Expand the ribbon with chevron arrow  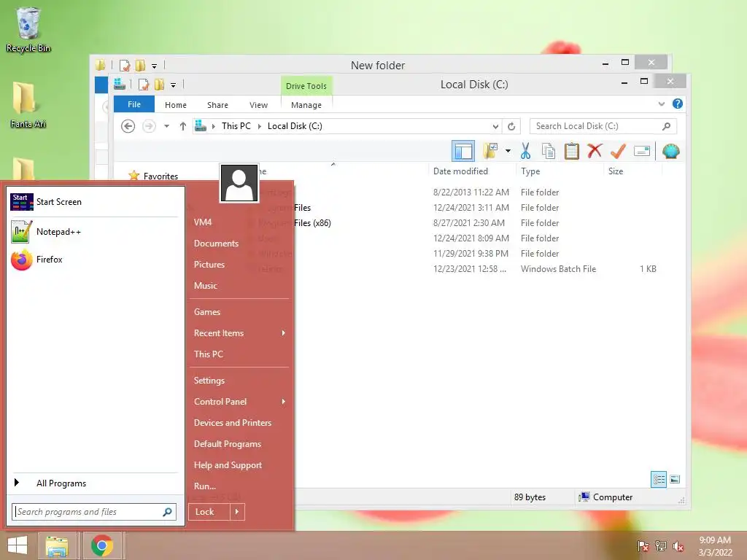(x=661, y=104)
